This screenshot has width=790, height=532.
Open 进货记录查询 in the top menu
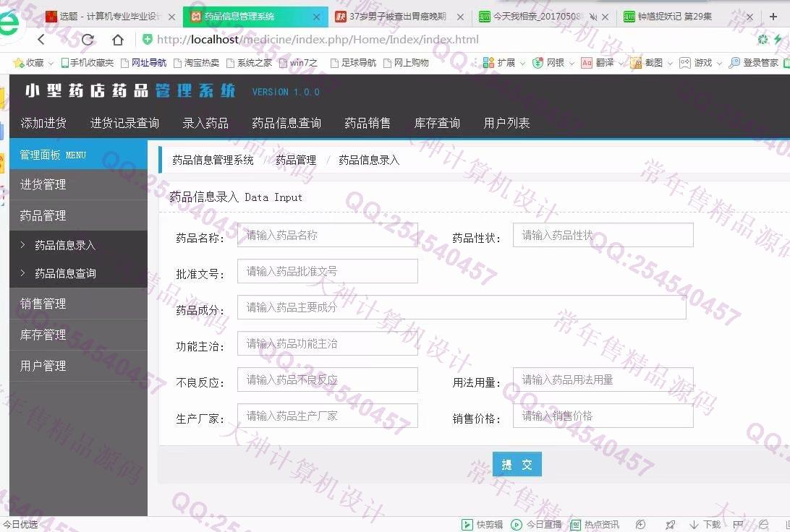(124, 124)
